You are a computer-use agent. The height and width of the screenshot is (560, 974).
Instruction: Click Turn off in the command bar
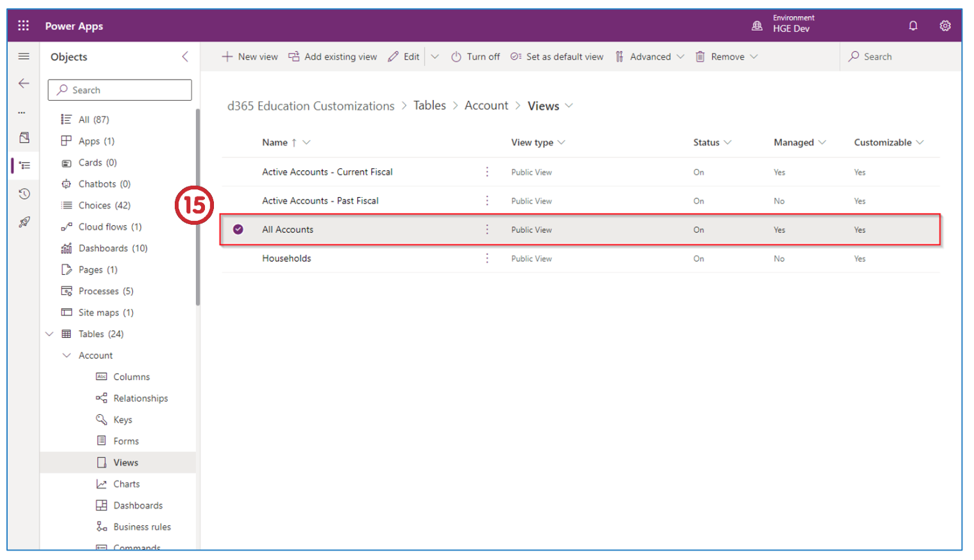(475, 57)
